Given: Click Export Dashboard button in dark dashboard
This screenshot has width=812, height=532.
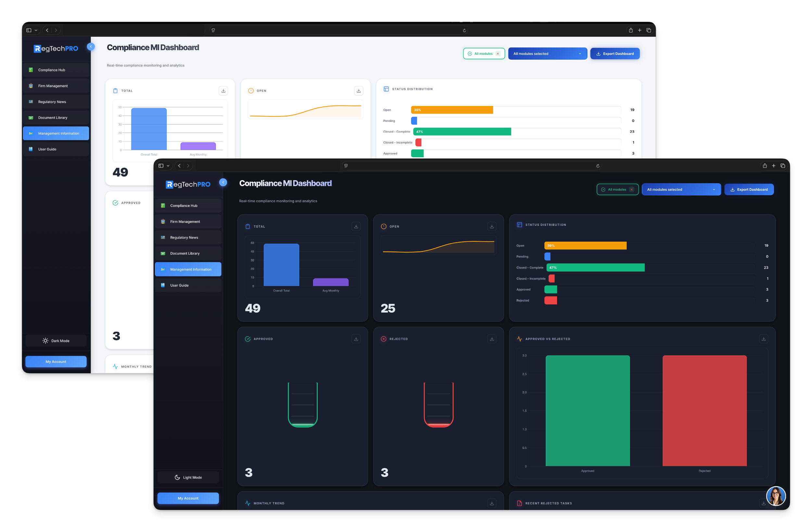Looking at the screenshot, I should click(749, 190).
